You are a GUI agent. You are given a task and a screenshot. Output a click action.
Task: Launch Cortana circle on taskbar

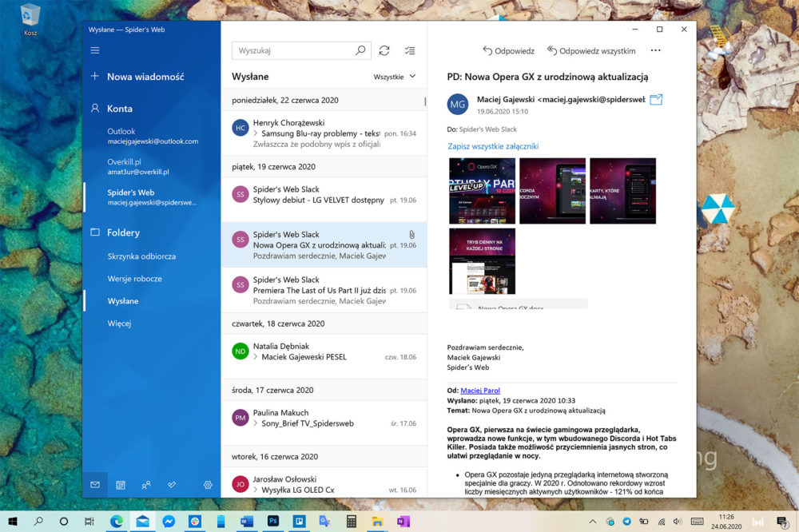[x=64, y=522]
